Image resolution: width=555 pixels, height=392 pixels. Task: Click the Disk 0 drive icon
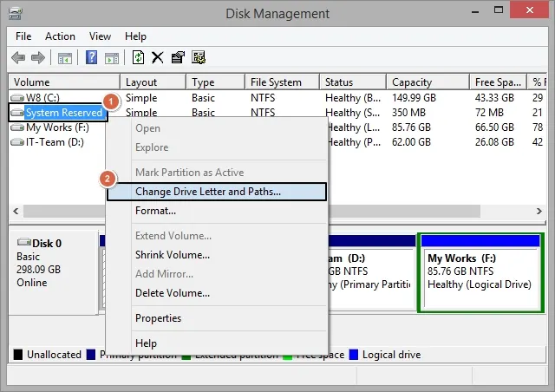point(24,242)
